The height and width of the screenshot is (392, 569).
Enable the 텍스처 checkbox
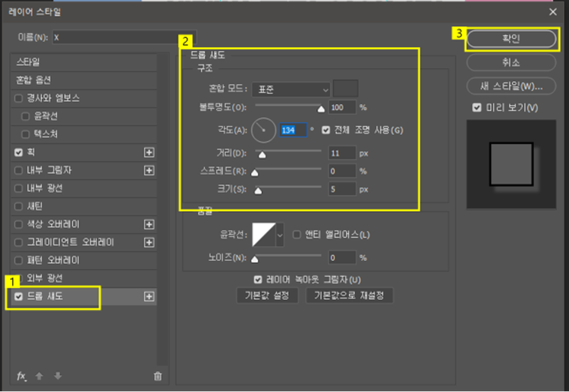pyautogui.click(x=25, y=134)
